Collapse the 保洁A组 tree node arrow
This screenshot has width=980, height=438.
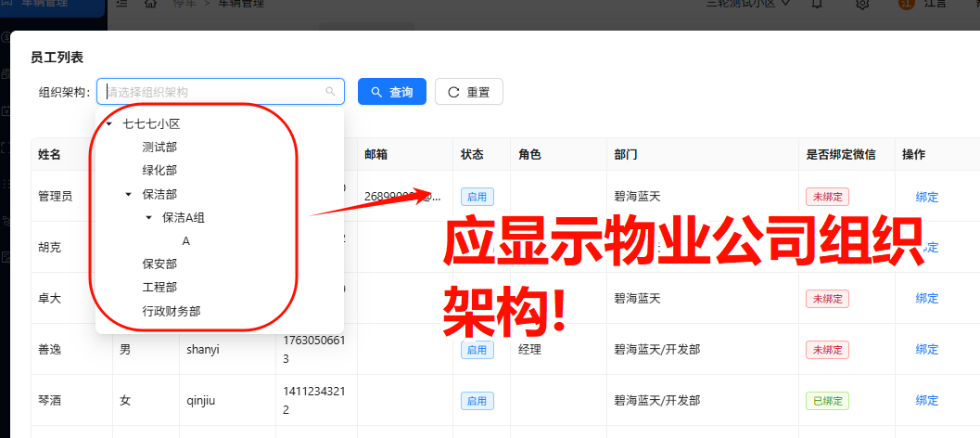[148, 218]
